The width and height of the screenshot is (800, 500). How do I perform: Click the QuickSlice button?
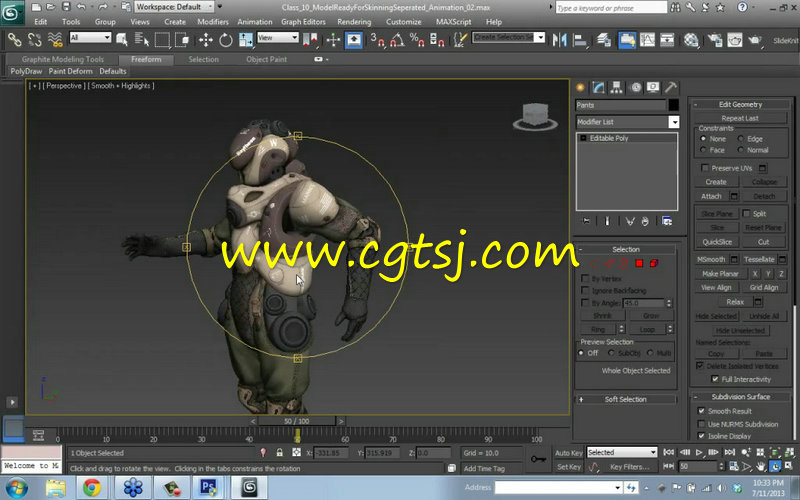[717, 242]
